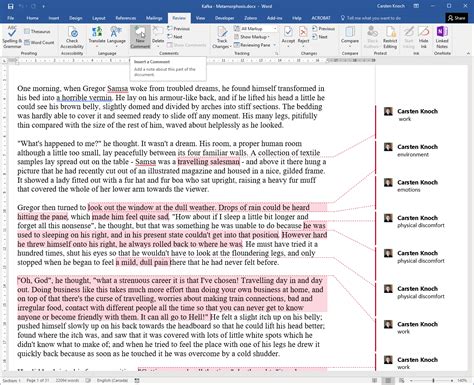474x385 pixels.
Task: Open the Compare documents tool
Action: [x=350, y=36]
